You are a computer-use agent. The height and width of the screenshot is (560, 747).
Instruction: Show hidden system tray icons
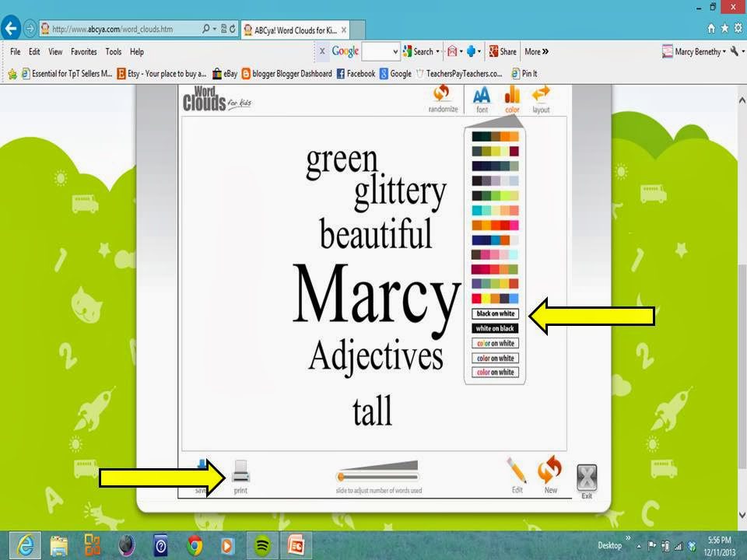(x=639, y=546)
